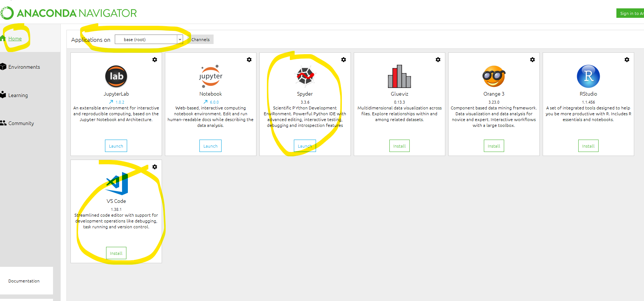Open the RStudio gear options icon
644x301 pixels.
pos(627,60)
